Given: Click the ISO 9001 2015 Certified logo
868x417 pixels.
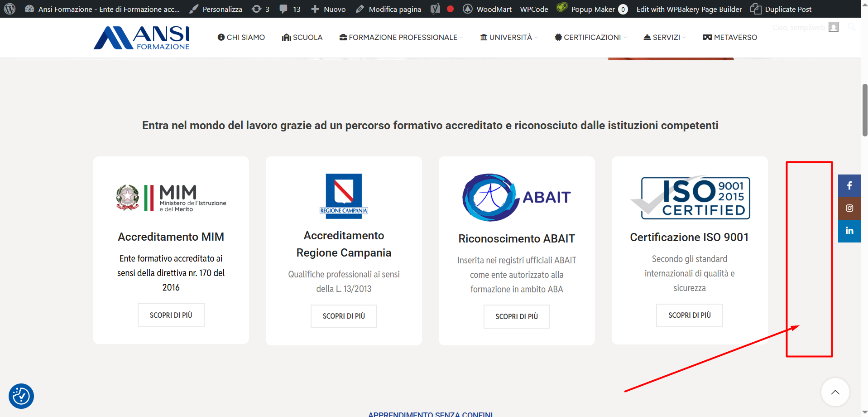Looking at the screenshot, I should pos(690,198).
